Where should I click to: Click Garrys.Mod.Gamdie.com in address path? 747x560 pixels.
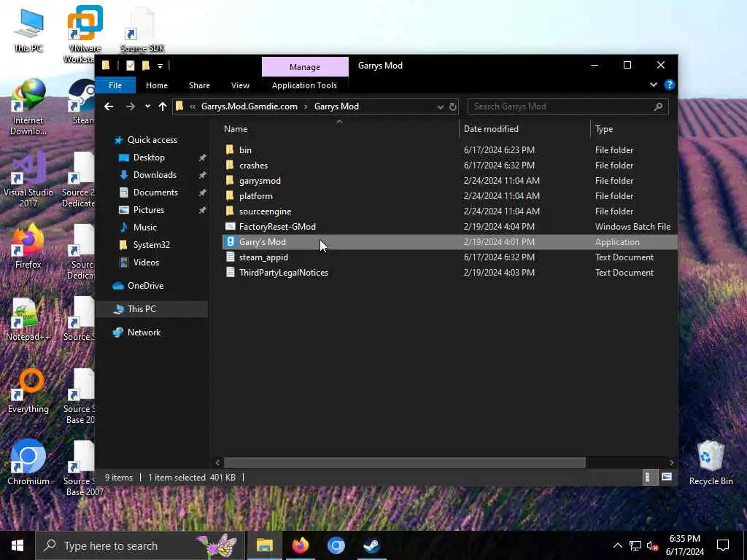249,106
